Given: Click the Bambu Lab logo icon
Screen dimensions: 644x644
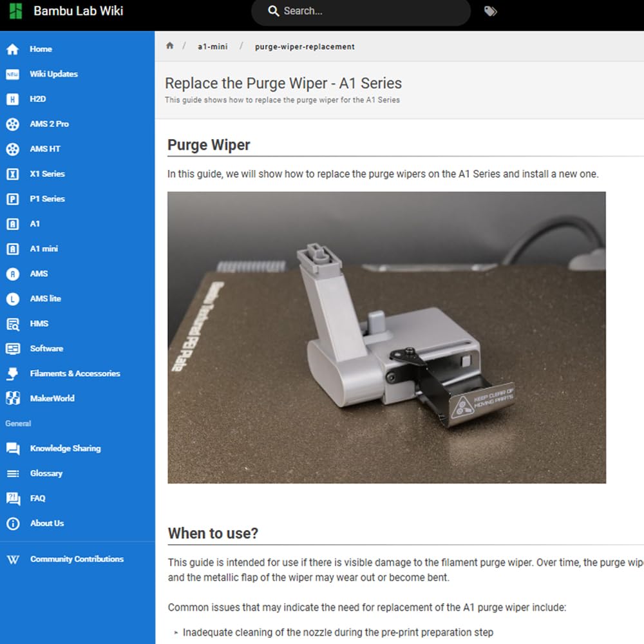Looking at the screenshot, I should [x=15, y=11].
